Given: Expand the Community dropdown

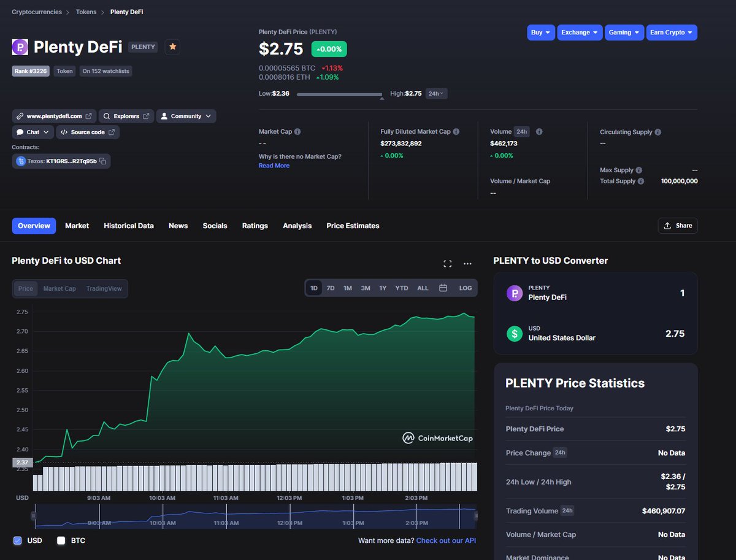Looking at the screenshot, I should (x=186, y=116).
